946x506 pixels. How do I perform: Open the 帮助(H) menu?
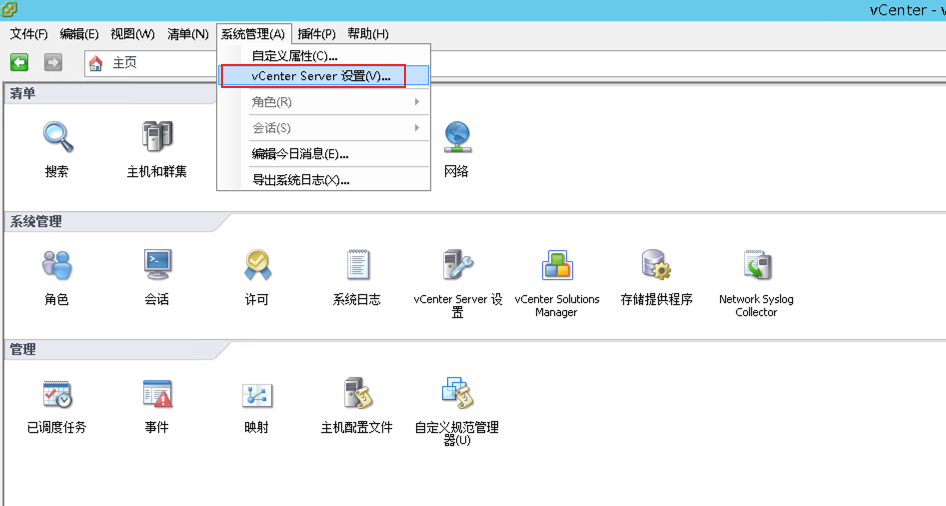tap(367, 34)
